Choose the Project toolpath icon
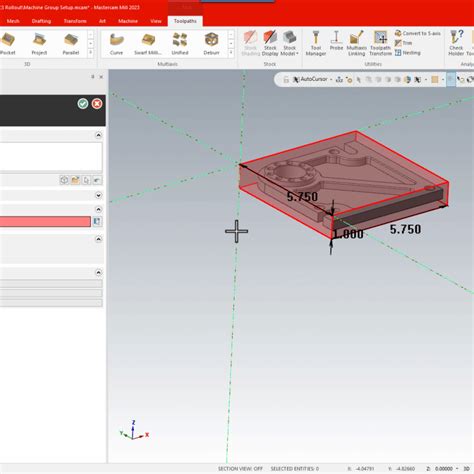 coord(39,43)
